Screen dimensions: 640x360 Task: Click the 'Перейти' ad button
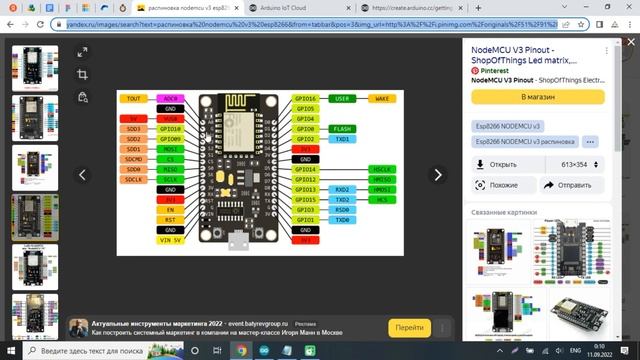click(x=409, y=328)
